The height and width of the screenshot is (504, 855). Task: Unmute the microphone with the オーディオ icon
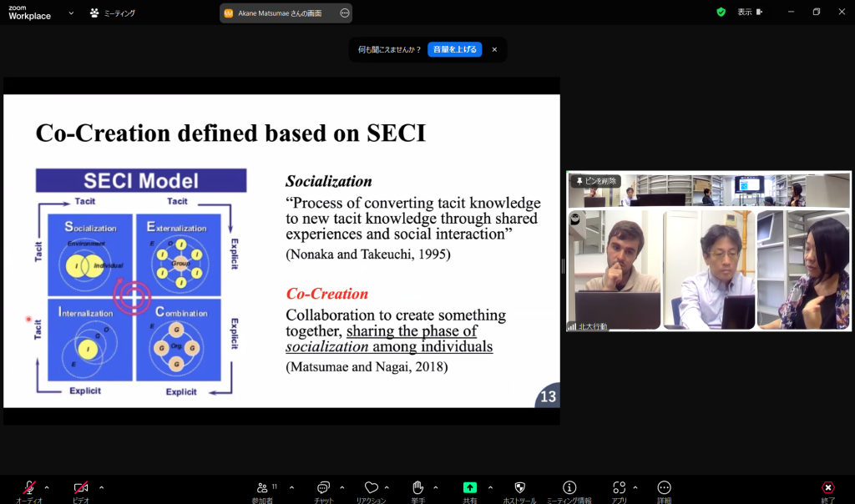tap(29, 487)
